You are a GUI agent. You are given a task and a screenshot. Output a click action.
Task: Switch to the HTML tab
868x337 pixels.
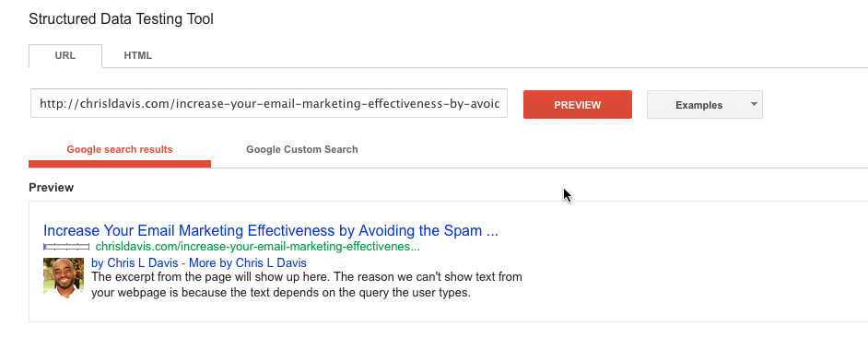[138, 56]
